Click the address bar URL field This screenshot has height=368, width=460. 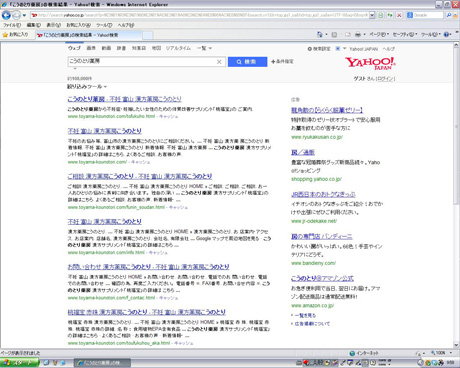199,15
